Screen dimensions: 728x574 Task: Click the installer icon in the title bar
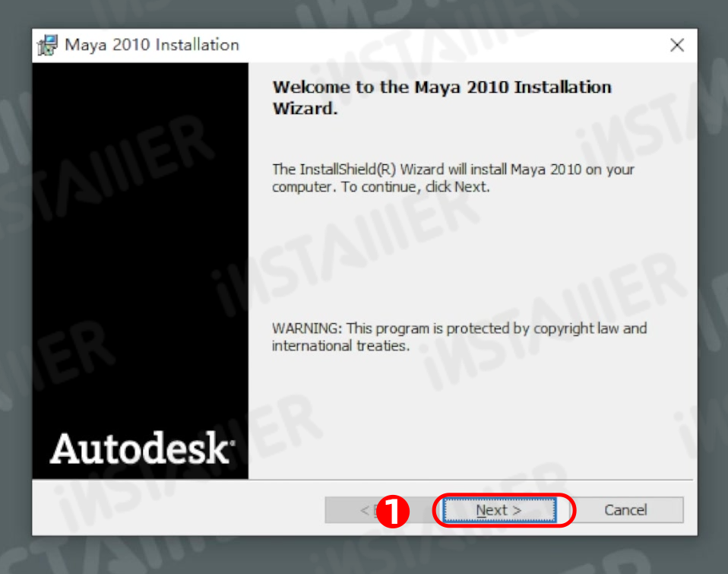point(47,45)
